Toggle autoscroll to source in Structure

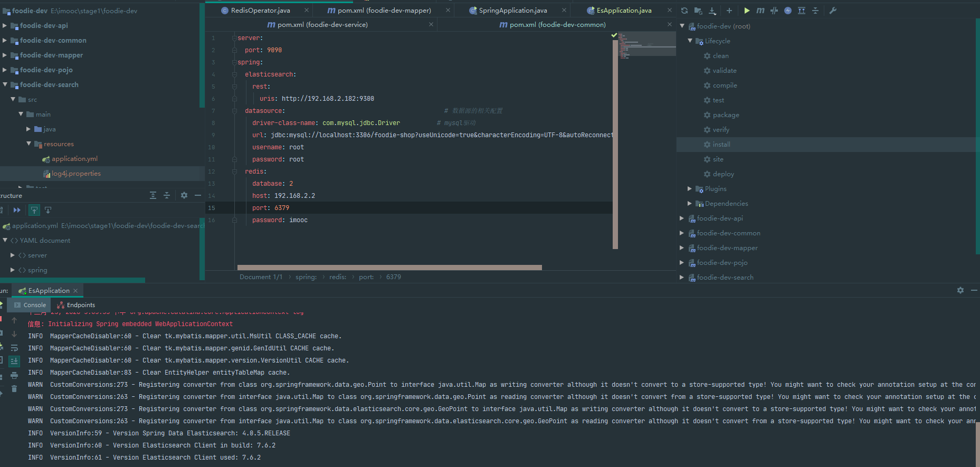tap(34, 210)
